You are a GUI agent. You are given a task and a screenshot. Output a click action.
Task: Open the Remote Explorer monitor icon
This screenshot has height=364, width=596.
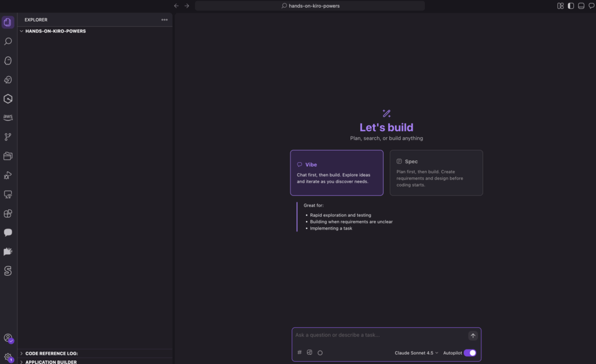[x=8, y=194]
